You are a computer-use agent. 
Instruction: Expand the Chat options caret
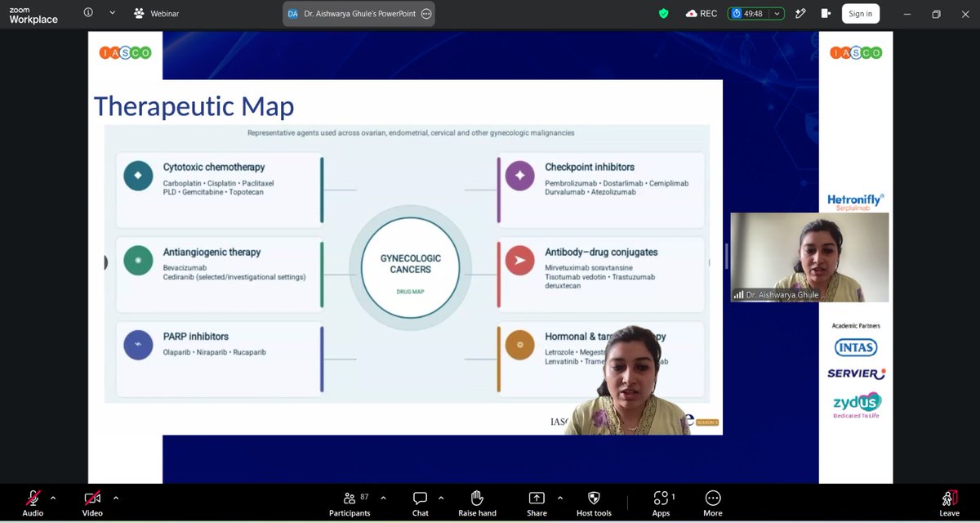441,498
